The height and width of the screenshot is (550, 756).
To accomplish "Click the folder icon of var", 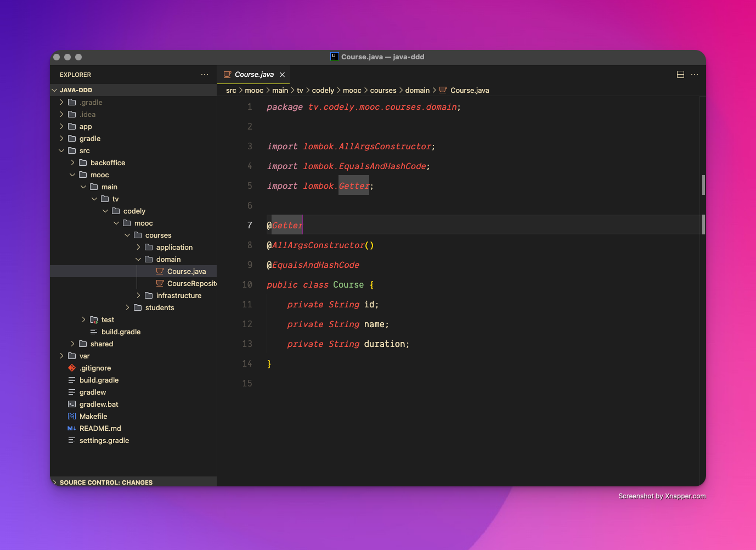I will (x=72, y=356).
